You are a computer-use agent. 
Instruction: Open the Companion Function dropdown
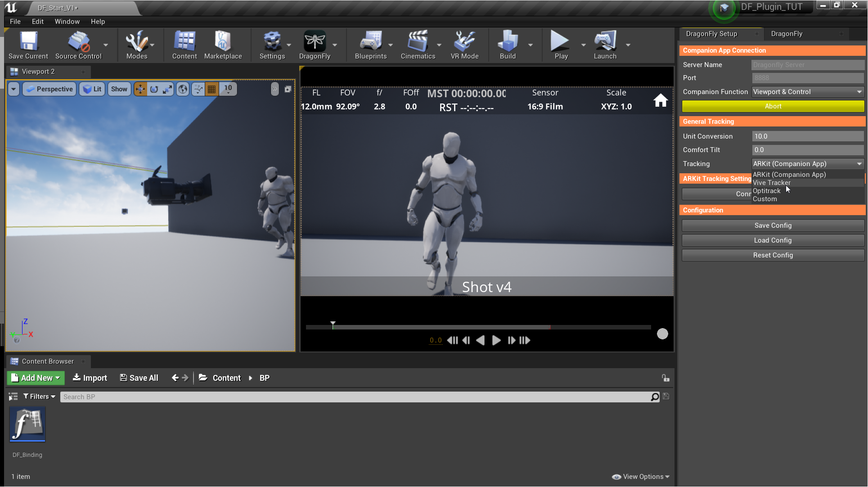click(x=807, y=92)
